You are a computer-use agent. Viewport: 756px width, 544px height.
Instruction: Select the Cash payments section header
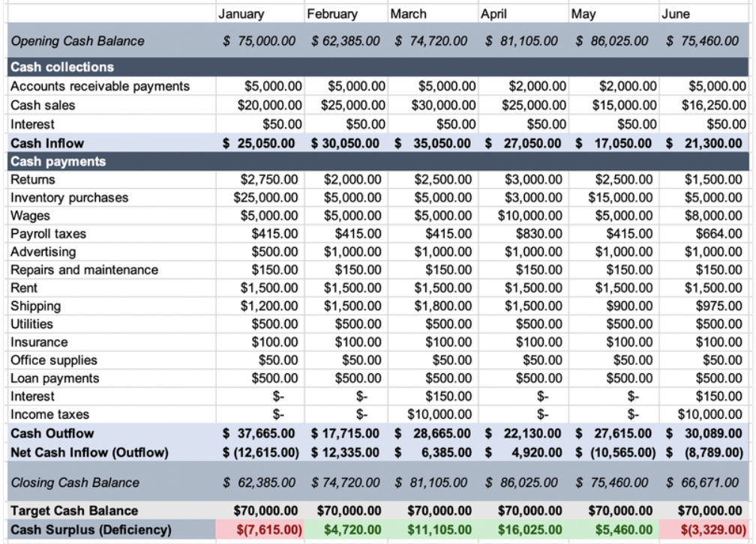click(58, 161)
